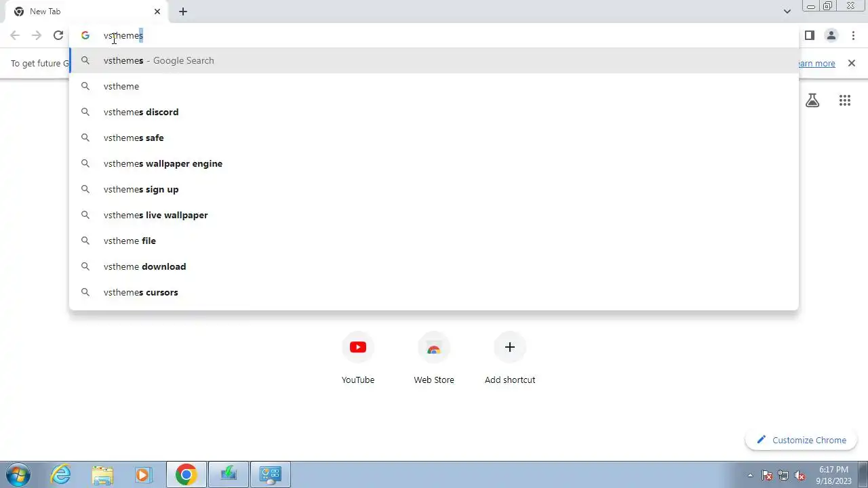
Task: Follow the Learn more link
Action: pyautogui.click(x=816, y=63)
